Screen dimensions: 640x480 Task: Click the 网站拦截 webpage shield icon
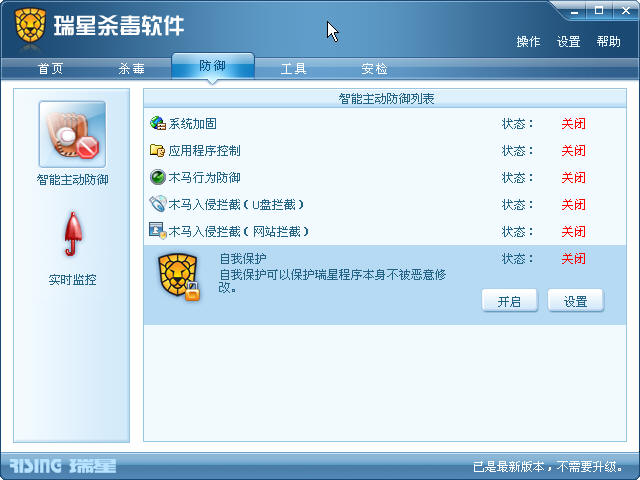158,231
